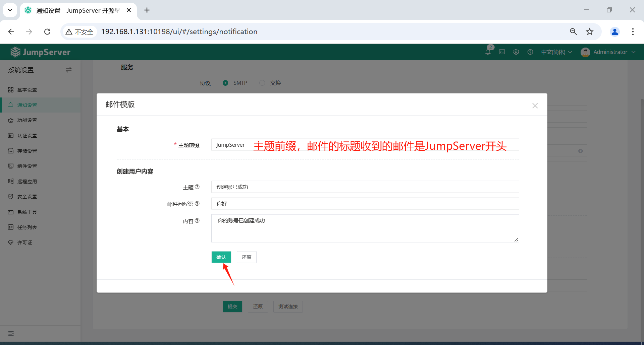
Task: Click the 测试连接 button
Action: (x=288, y=306)
